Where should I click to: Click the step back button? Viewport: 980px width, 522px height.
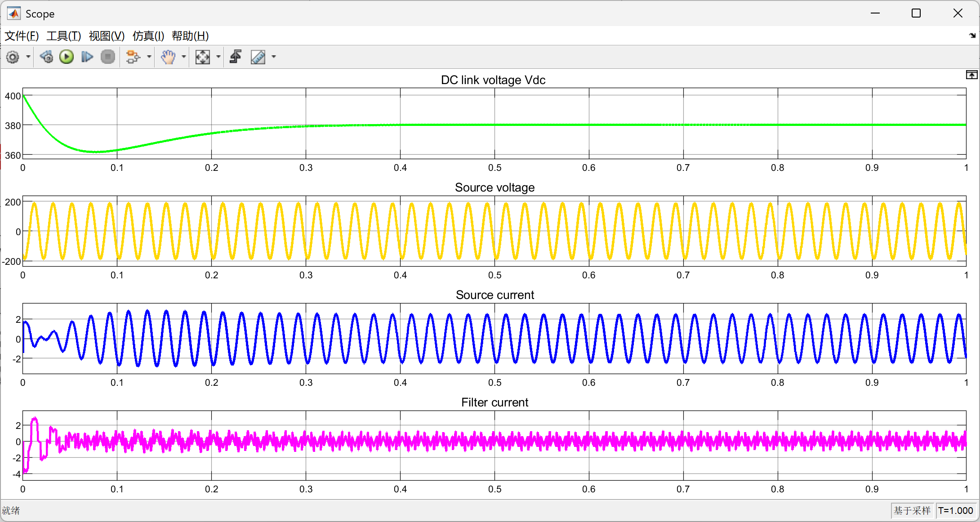46,57
